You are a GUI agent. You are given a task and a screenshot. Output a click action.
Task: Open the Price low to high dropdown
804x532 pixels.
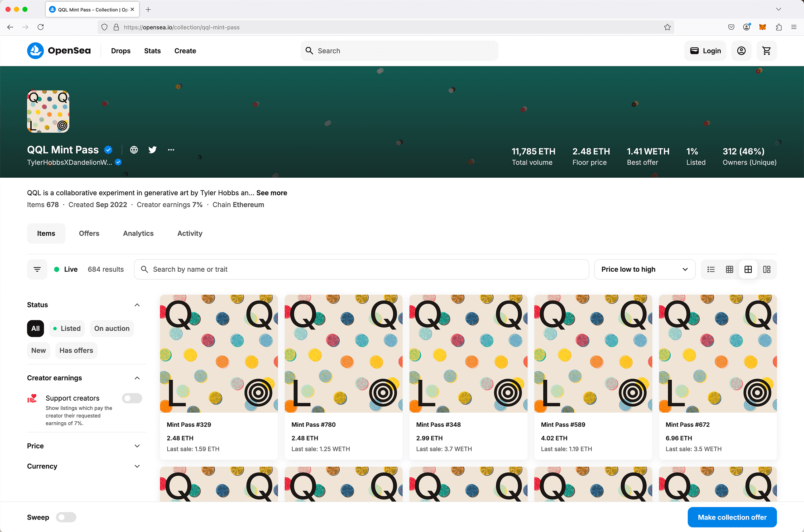(x=644, y=269)
